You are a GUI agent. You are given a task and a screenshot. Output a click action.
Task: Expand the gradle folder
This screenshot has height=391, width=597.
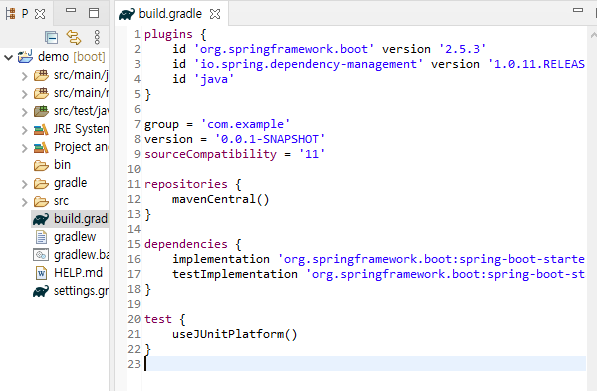(25, 184)
